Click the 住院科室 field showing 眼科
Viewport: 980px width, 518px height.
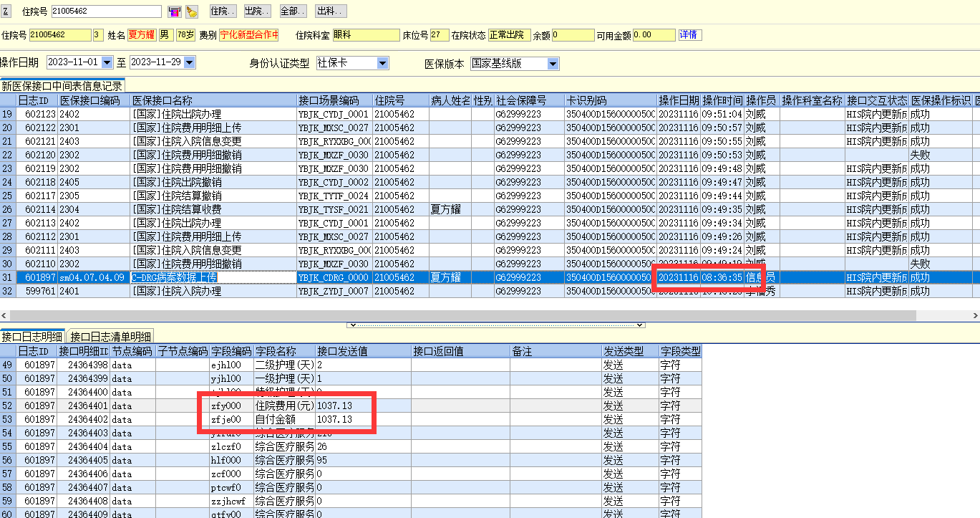[x=366, y=35]
